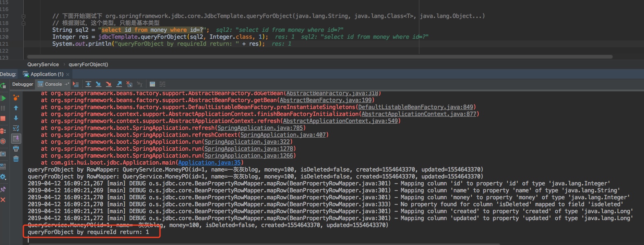Open Evaluate Expression calculator icon

coord(152,84)
